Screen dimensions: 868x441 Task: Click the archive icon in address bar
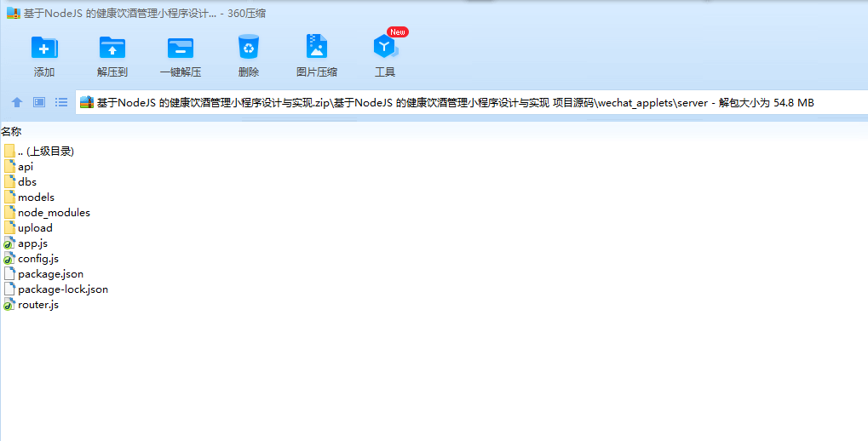(x=87, y=102)
